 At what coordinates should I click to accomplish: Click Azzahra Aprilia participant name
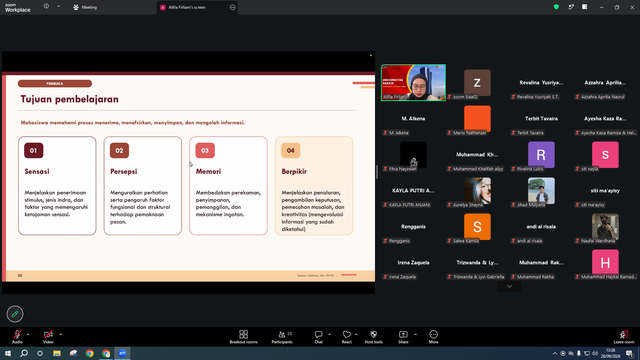605,82
